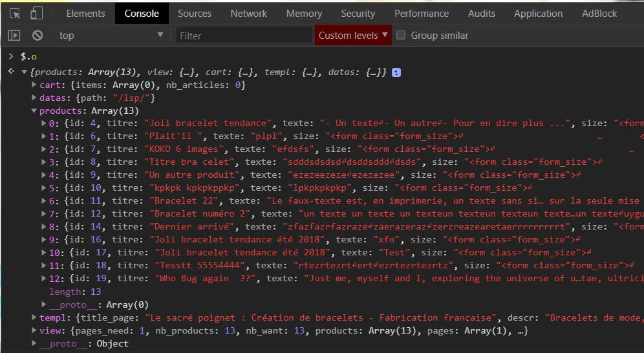This screenshot has width=644, height=353.
Task: Select the Performance tab
Action: 422,14
